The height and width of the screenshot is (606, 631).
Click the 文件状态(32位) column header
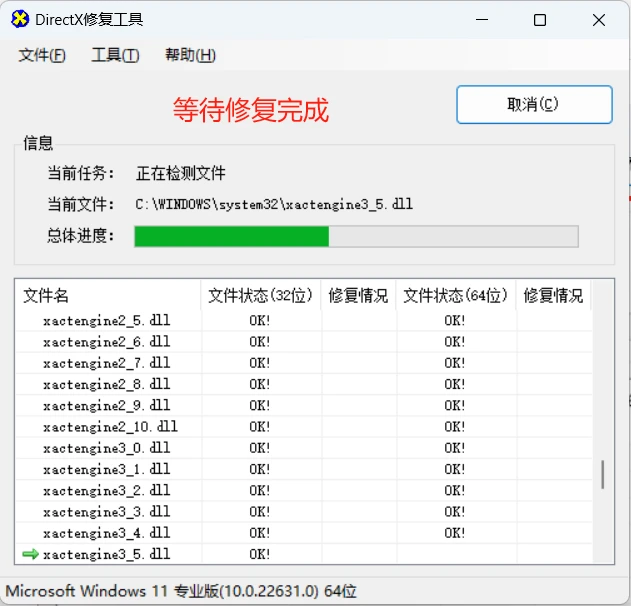coord(260,296)
